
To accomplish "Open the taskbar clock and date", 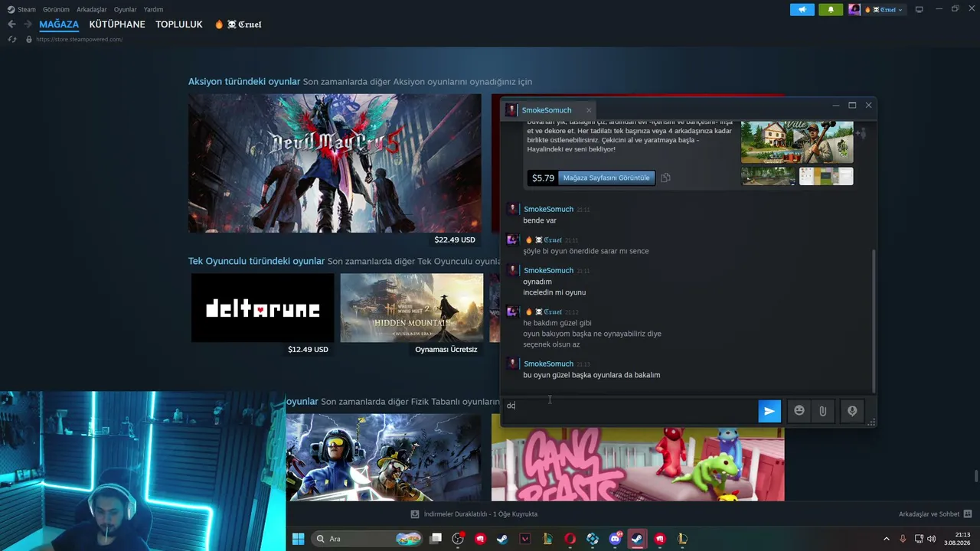I will tap(957, 539).
